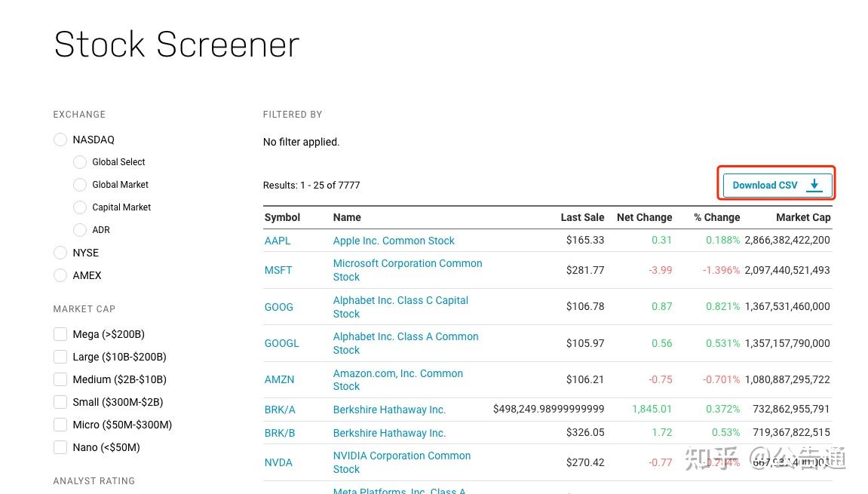Open Microsoft Corporation Common Stock link
This screenshot has height=494, width=868.
407,270
